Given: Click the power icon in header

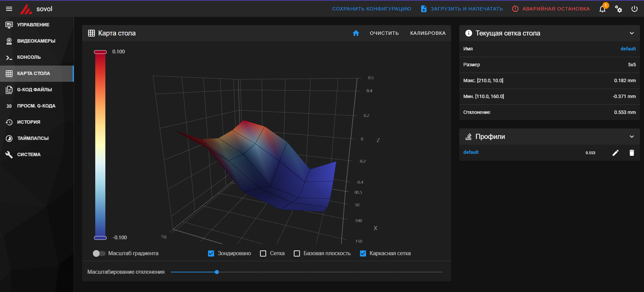Looking at the screenshot, I should click(x=635, y=9).
